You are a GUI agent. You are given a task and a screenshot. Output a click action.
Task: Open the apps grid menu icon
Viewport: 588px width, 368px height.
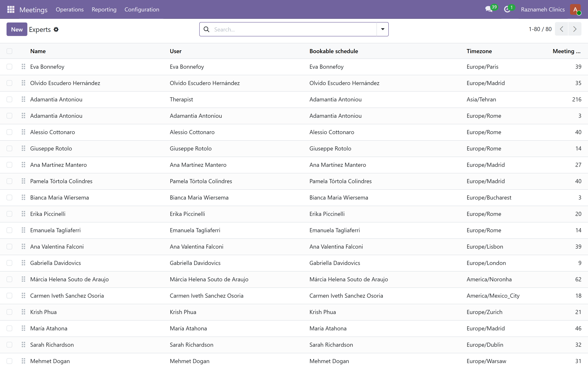pyautogui.click(x=11, y=9)
